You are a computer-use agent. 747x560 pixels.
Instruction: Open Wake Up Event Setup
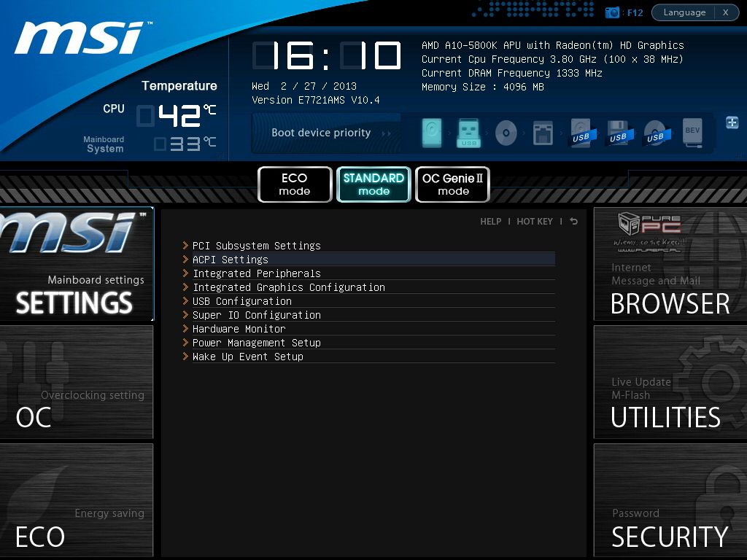coord(247,357)
